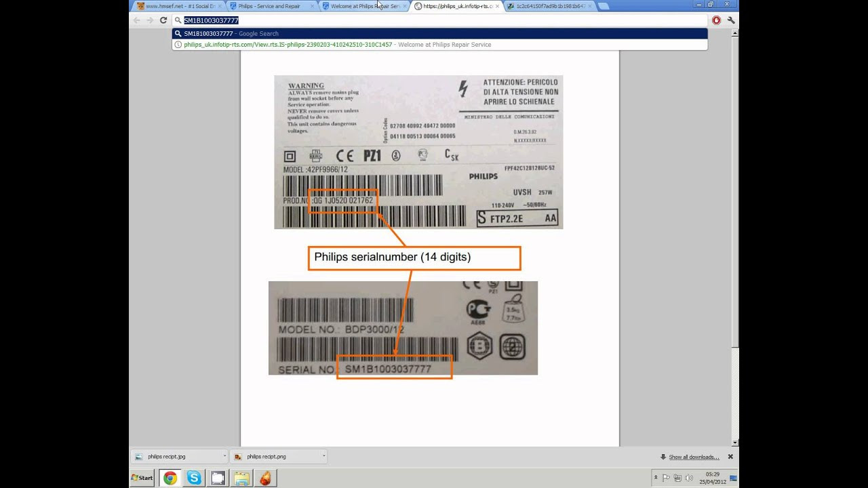Click Show all downloads link
The height and width of the screenshot is (488, 868).
[x=694, y=457]
